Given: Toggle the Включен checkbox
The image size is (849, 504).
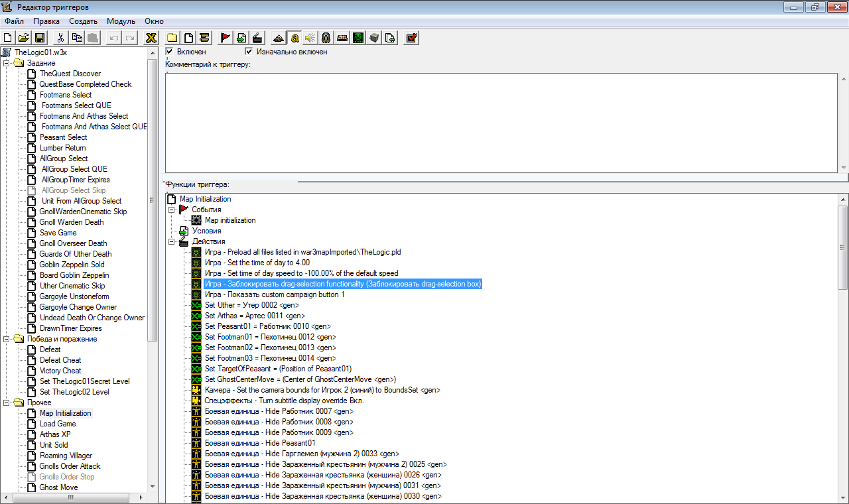Looking at the screenshot, I should tap(170, 52).
